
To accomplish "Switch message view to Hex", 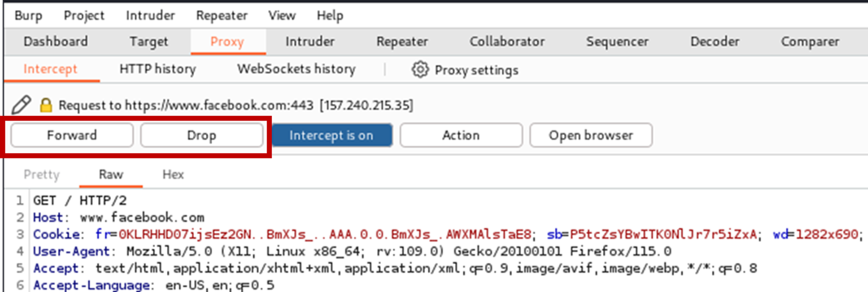I will pyautogui.click(x=173, y=175).
